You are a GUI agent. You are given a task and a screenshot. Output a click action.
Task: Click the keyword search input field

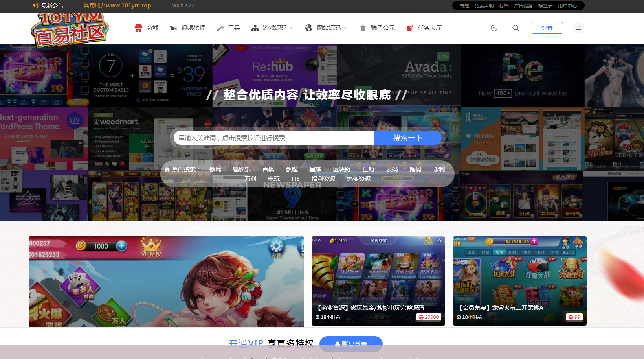coord(274,138)
